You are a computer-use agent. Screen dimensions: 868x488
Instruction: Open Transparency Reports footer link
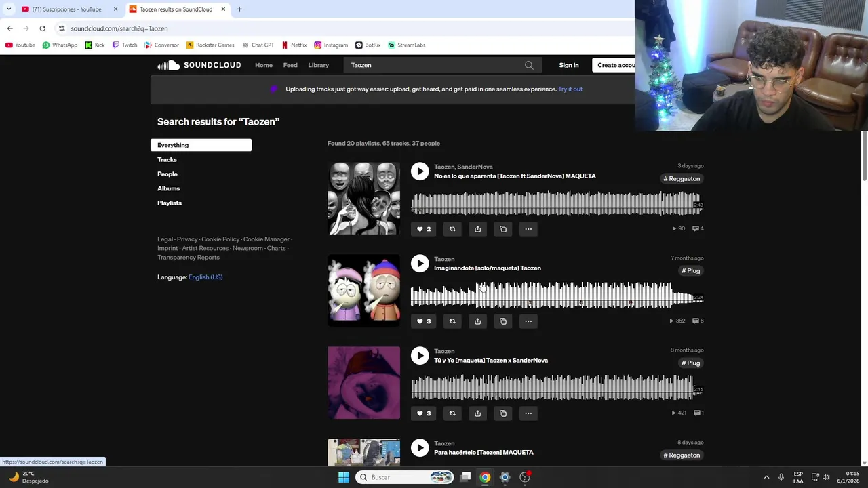(x=189, y=258)
